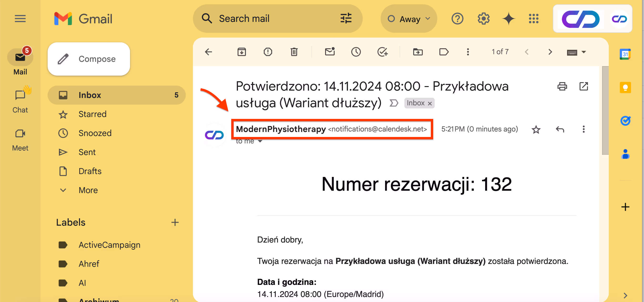This screenshot has width=644, height=302.
Task: Delete the confirmation email
Action: [294, 52]
